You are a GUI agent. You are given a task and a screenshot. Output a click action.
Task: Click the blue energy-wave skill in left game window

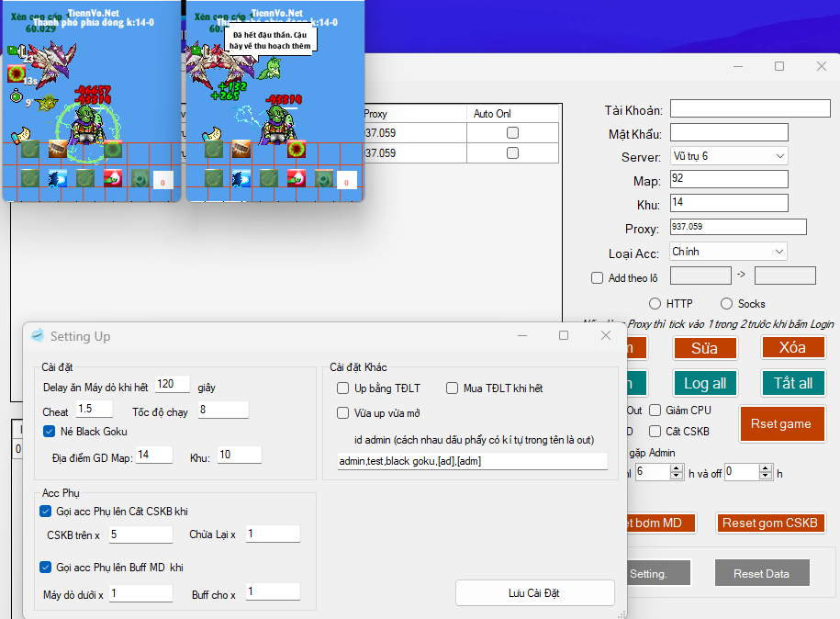click(x=57, y=178)
